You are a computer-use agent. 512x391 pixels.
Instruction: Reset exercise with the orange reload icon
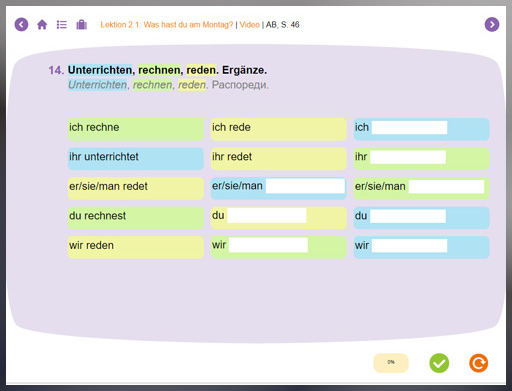[x=479, y=363]
